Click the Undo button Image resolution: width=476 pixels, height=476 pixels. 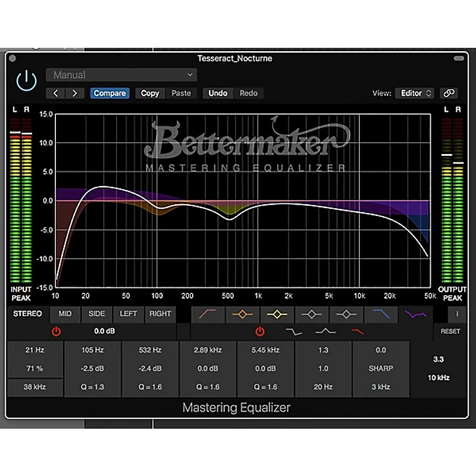point(218,93)
